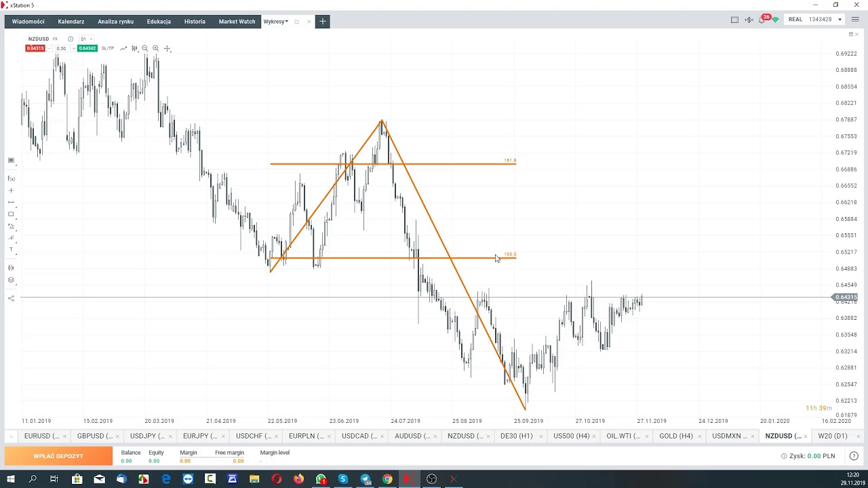The height and width of the screenshot is (488, 868).
Task: Select the horizontal segment line tool
Action: point(11,203)
